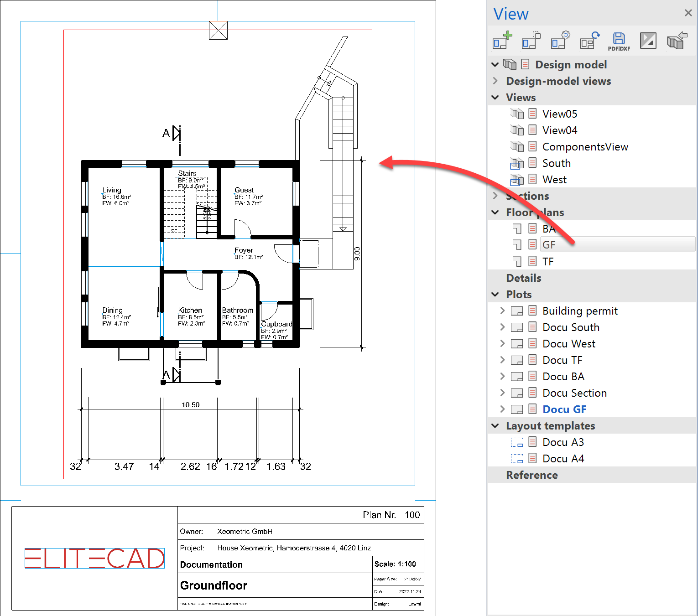This screenshot has height=616, width=698.
Task: Expand the Sections category
Action: [x=495, y=196]
